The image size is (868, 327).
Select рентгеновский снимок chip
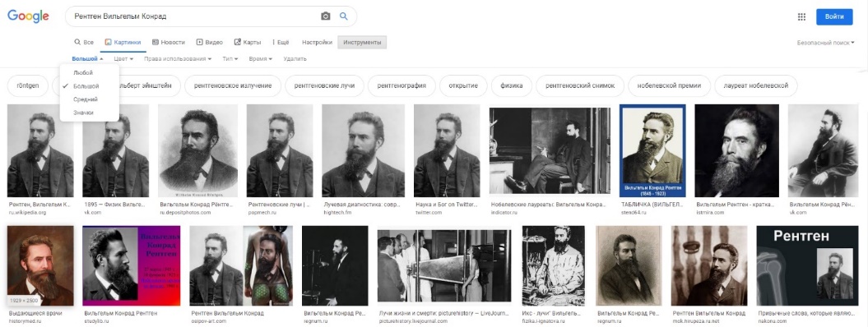coord(579,85)
